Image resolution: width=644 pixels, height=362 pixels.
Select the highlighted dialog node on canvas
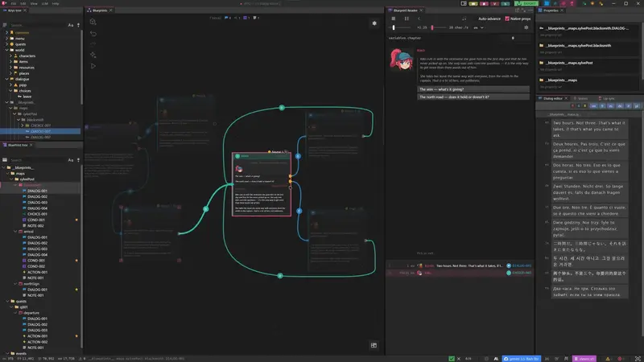(x=261, y=184)
